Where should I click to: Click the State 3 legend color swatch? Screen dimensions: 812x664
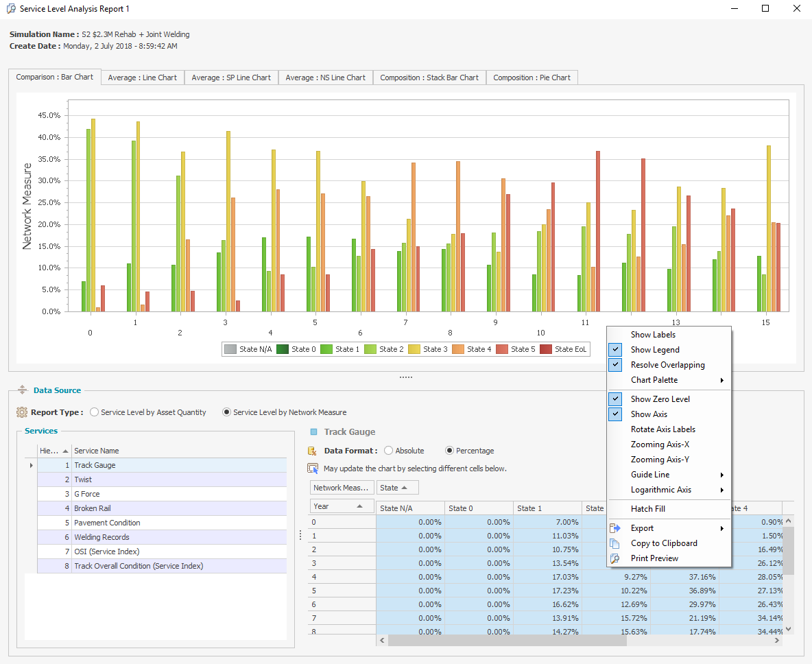coord(413,349)
